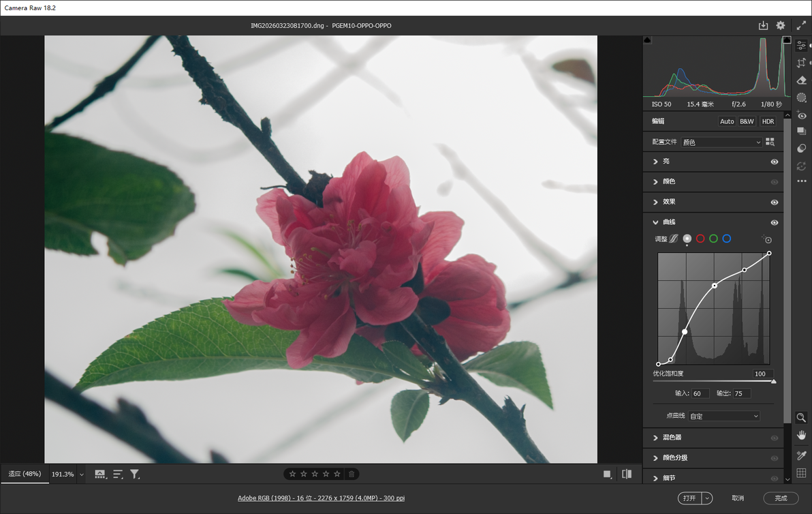Toggle the highlight clipping warning
The width and height of the screenshot is (812, 514).
787,40
